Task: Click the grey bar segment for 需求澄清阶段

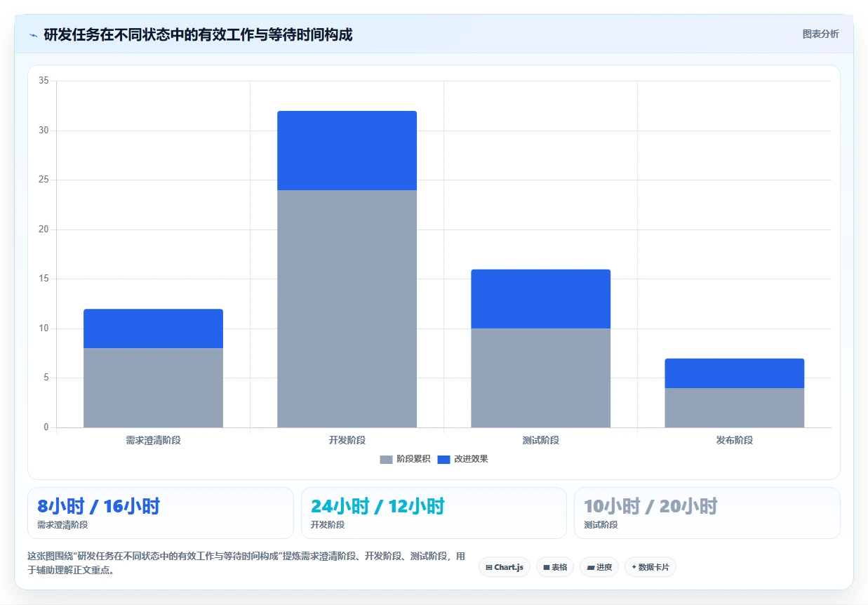Action: [153, 387]
